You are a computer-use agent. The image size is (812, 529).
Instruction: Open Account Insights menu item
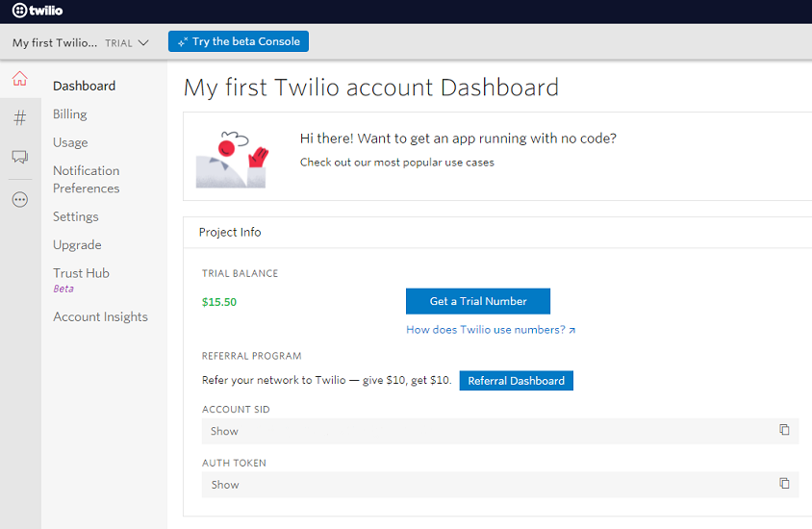100,316
